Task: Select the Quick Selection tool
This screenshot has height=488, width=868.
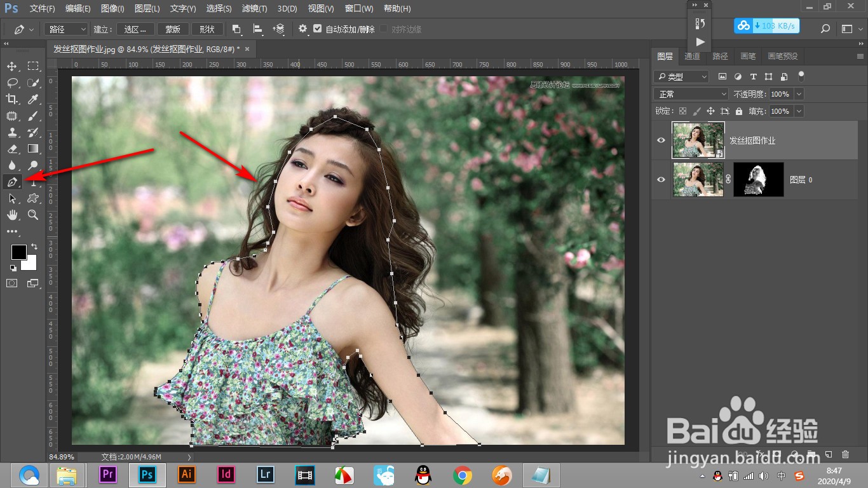Action: (x=33, y=83)
